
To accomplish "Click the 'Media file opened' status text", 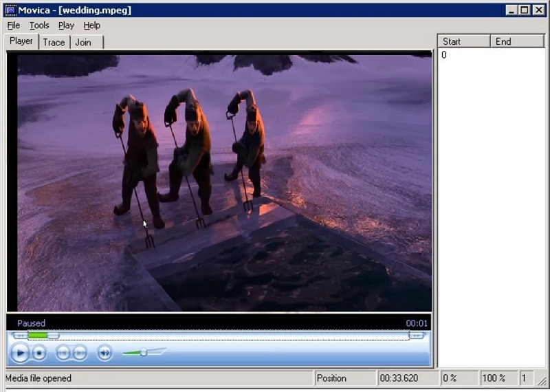I will pos(38,378).
